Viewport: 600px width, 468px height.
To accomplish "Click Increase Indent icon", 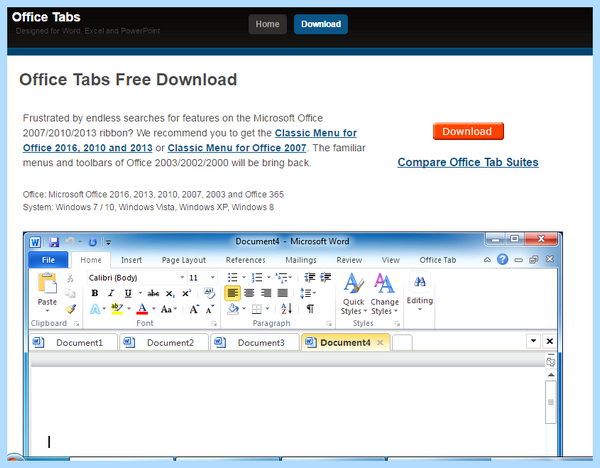I will [326, 277].
